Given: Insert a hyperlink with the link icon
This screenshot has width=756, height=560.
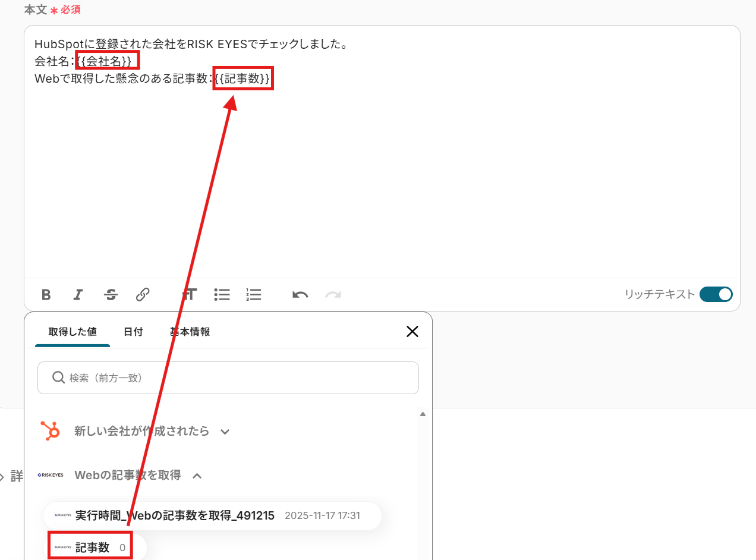Looking at the screenshot, I should tap(143, 294).
